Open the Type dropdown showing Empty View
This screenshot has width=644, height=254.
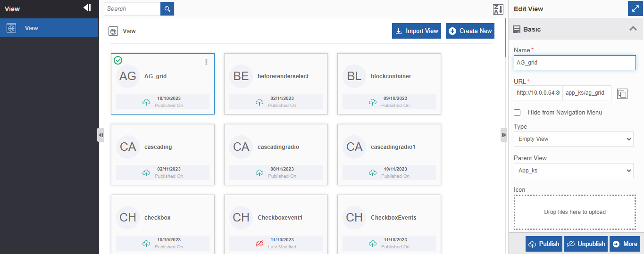pos(573,139)
